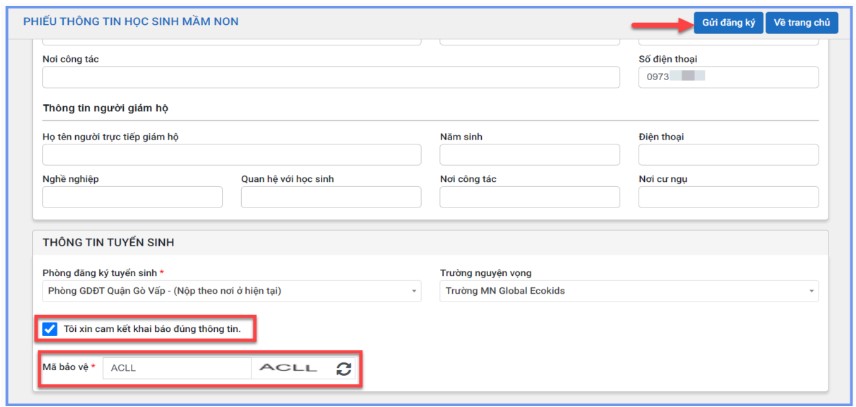
Task: Select the 'Nghề nghiệp' input box
Action: [132, 197]
